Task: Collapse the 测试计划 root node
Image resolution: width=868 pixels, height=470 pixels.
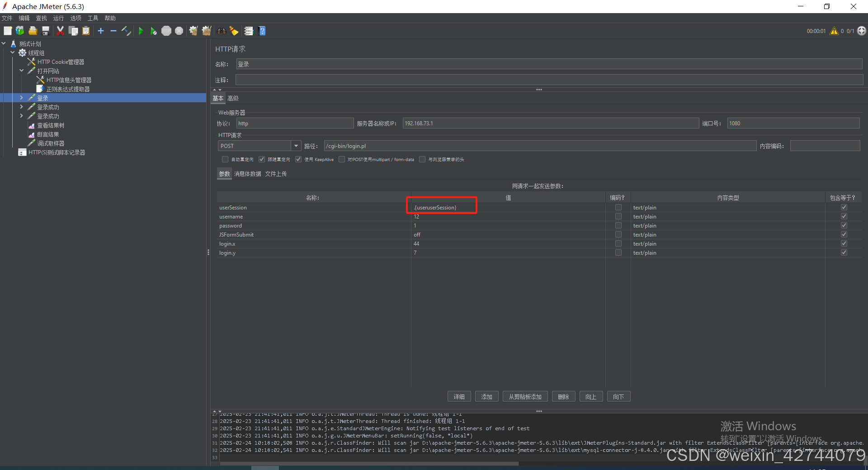Action: coord(4,43)
